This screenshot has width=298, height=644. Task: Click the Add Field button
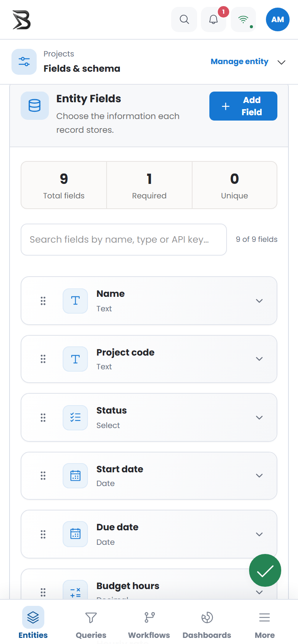click(243, 106)
